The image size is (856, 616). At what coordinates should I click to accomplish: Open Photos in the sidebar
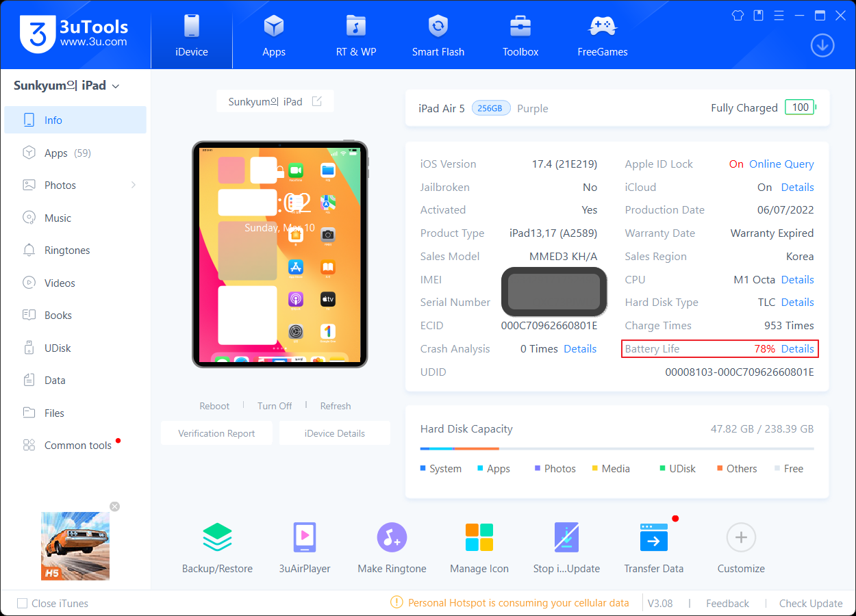(75, 185)
